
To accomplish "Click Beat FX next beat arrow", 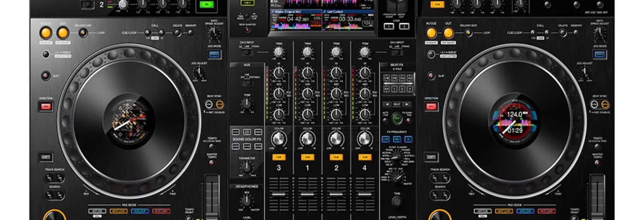I will [x=407, y=104].
